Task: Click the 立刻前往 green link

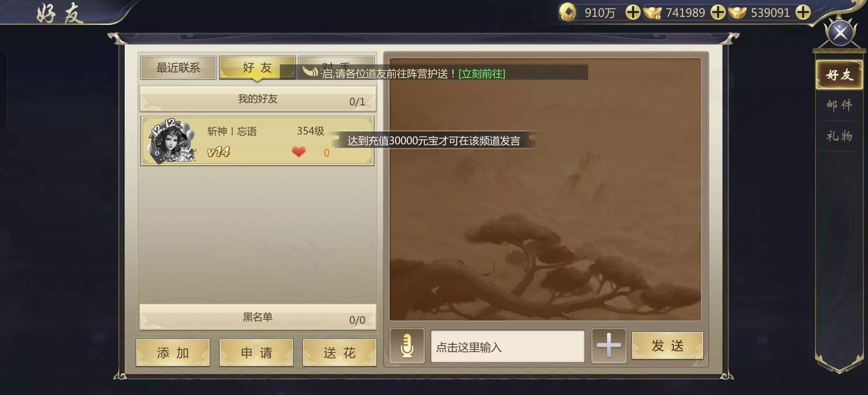Action: click(x=482, y=74)
